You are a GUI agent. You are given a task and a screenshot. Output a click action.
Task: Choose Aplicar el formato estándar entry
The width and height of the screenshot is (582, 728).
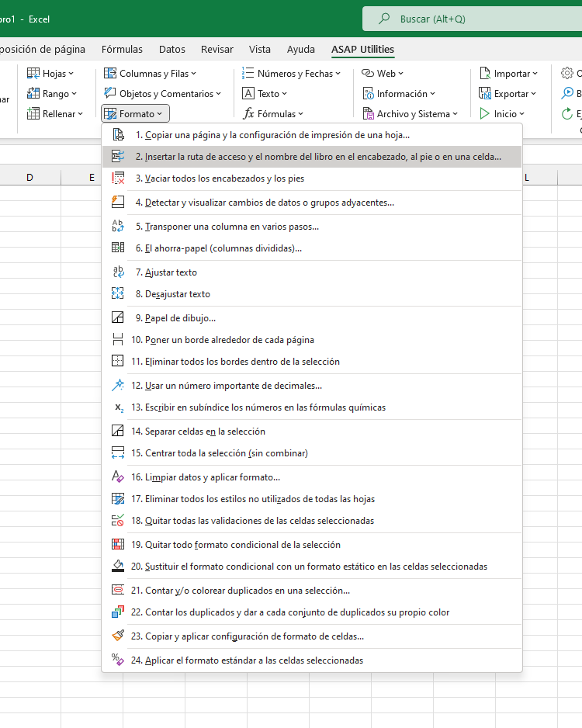[312, 660]
